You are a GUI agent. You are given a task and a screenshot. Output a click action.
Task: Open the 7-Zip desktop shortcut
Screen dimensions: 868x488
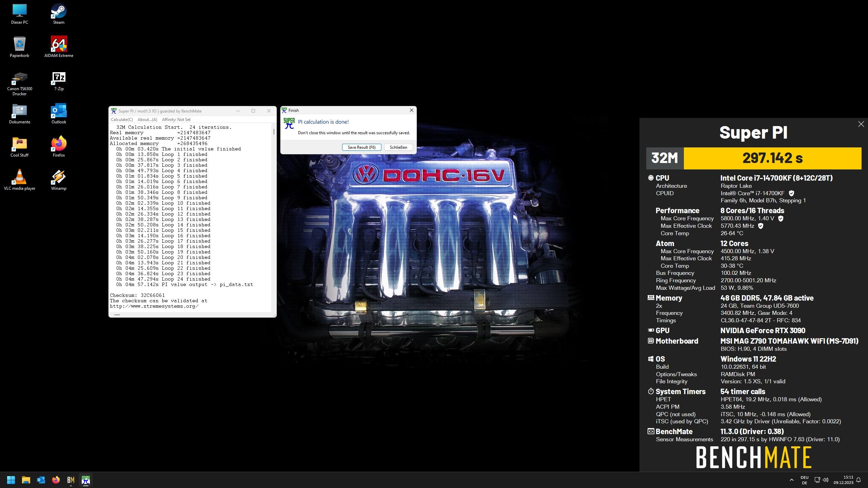coord(59,81)
